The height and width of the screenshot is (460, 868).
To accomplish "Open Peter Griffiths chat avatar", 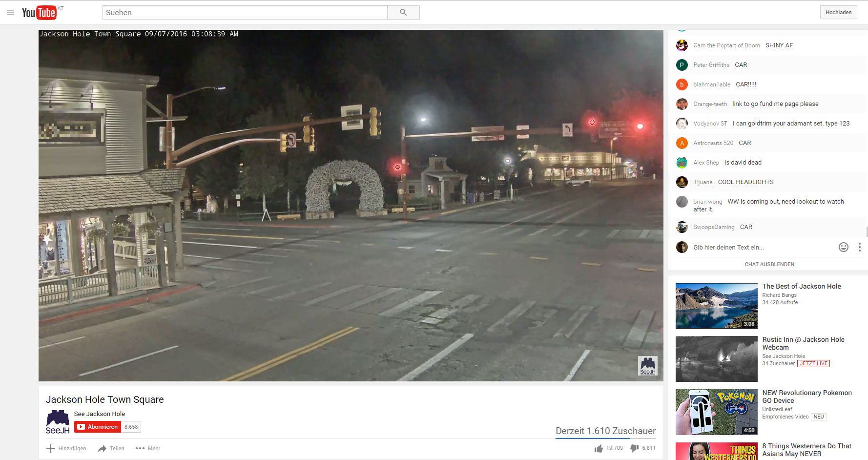I will tap(682, 65).
